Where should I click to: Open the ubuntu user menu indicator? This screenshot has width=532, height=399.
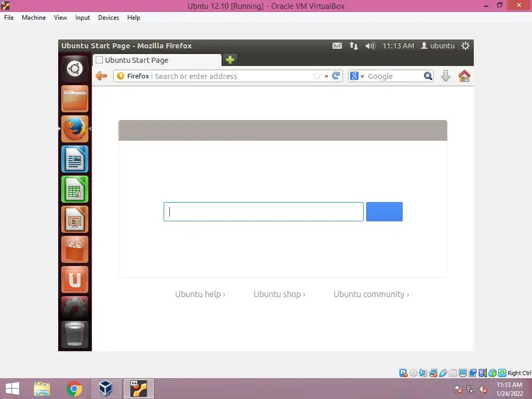[437, 46]
